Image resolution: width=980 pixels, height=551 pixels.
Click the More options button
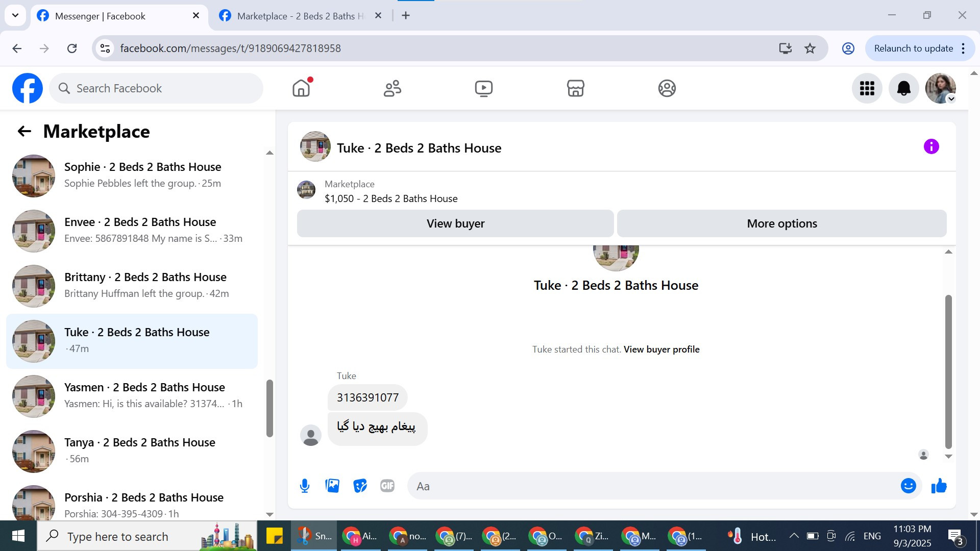(x=782, y=223)
